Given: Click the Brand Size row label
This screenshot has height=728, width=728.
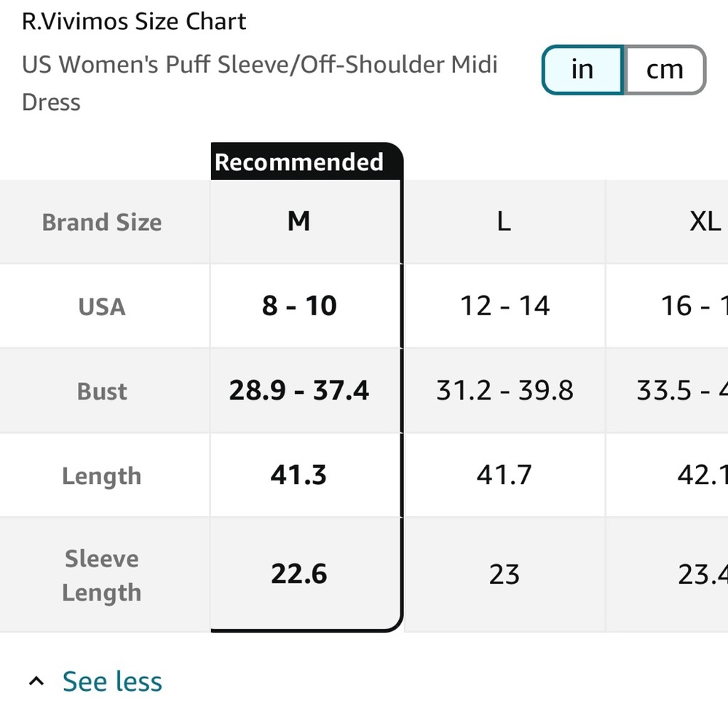Looking at the screenshot, I should 102,222.
